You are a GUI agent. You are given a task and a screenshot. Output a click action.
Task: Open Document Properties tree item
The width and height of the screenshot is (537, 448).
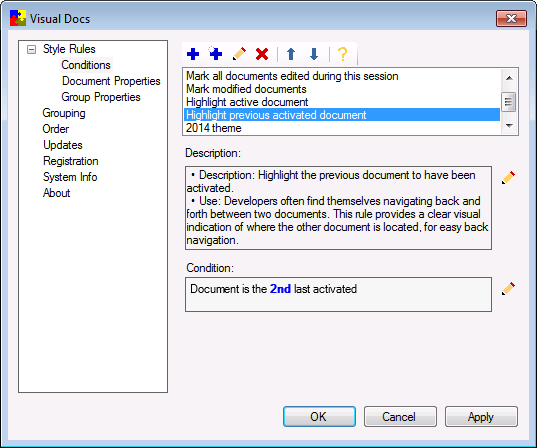point(111,81)
